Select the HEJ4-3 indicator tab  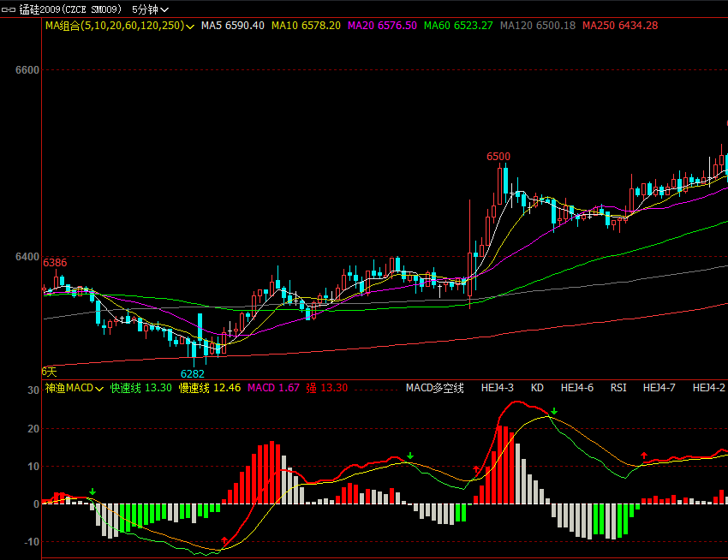pos(498,388)
